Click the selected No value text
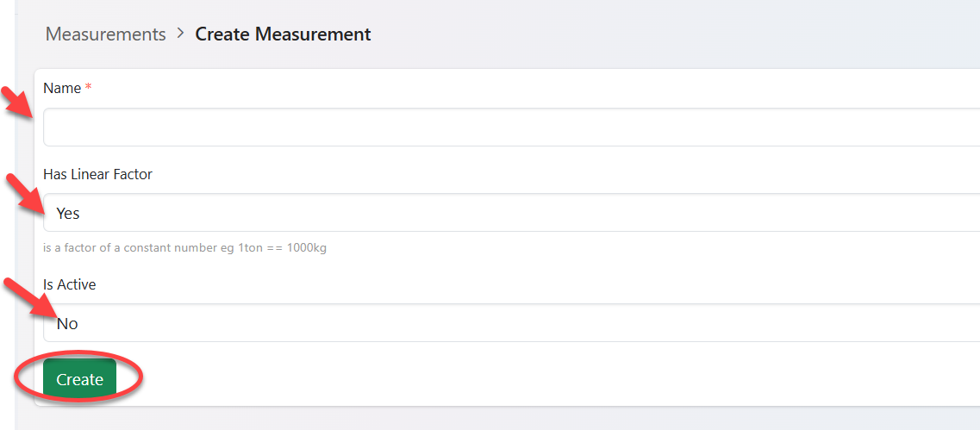The image size is (980, 430). coord(67,324)
